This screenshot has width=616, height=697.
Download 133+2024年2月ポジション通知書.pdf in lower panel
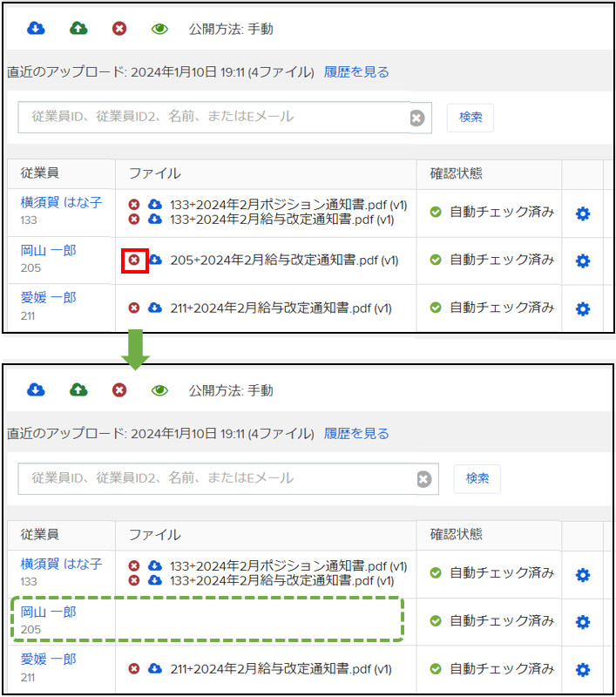(x=155, y=565)
